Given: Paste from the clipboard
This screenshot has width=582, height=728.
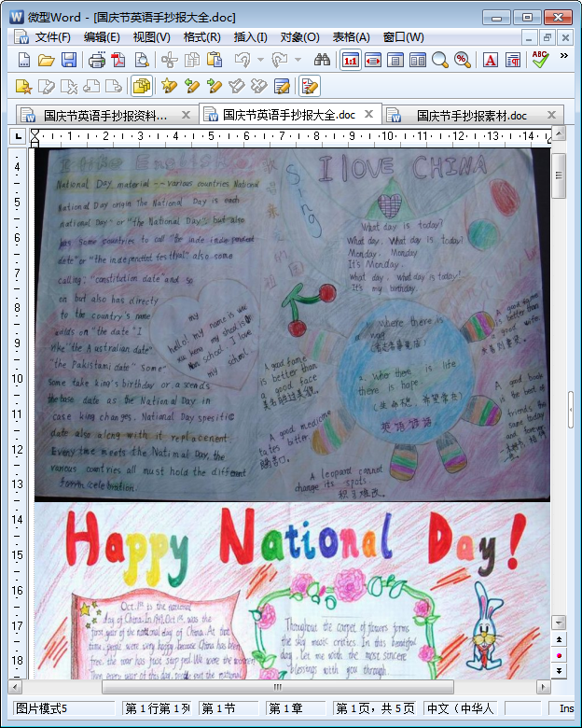Looking at the screenshot, I should 215,60.
